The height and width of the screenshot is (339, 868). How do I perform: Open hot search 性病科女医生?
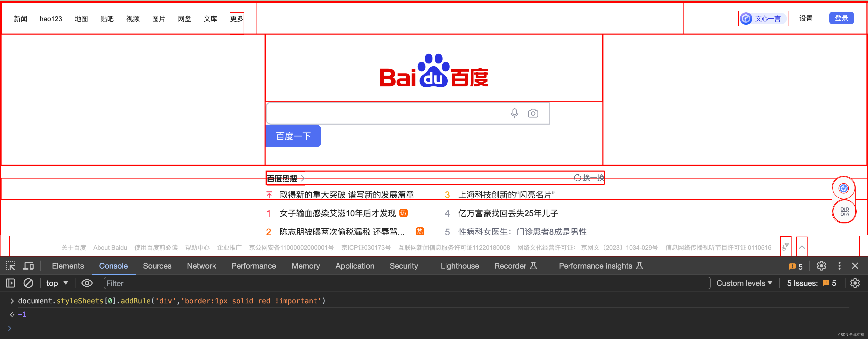(x=522, y=231)
